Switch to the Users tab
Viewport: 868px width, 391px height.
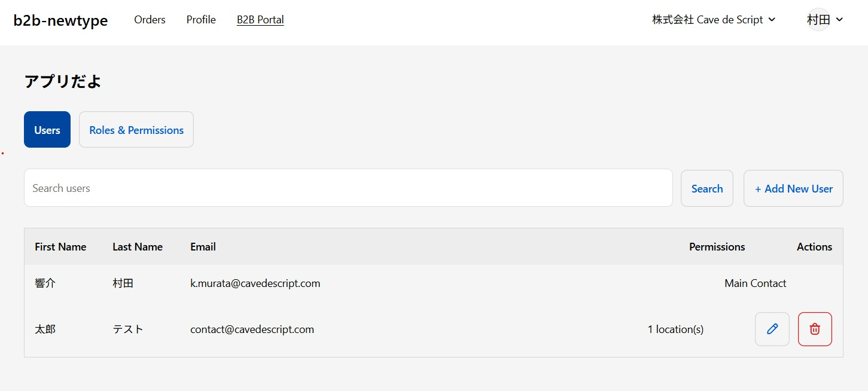pos(47,130)
